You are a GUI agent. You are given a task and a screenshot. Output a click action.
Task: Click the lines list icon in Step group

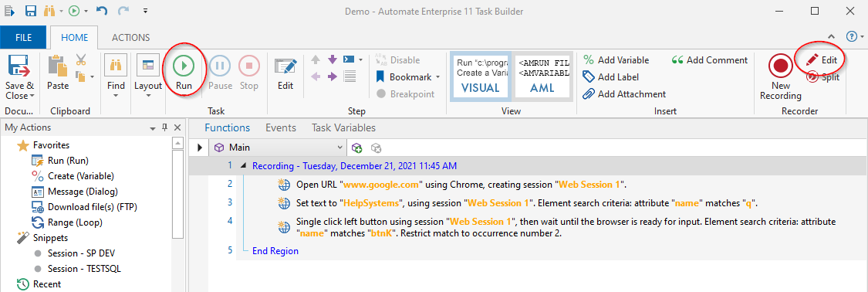click(x=350, y=76)
